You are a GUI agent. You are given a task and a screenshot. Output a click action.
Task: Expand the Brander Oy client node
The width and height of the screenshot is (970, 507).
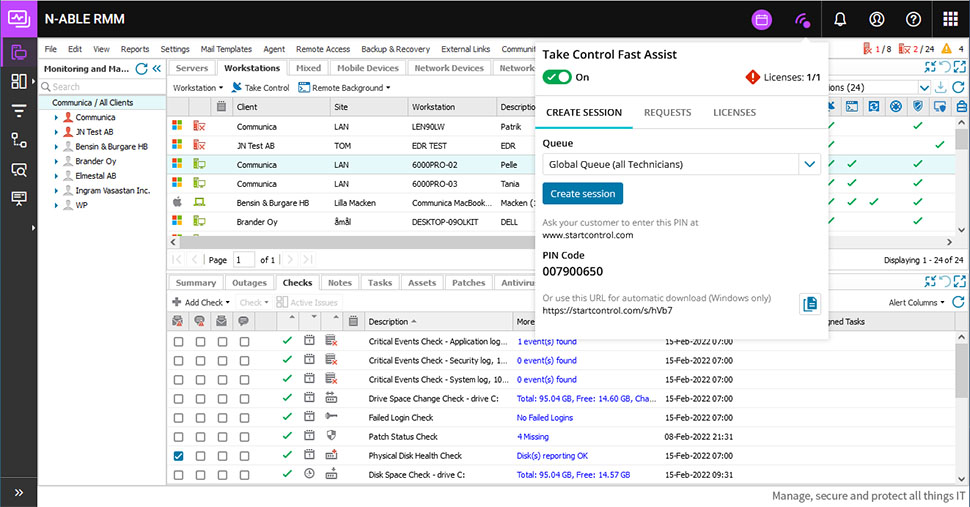(x=56, y=161)
